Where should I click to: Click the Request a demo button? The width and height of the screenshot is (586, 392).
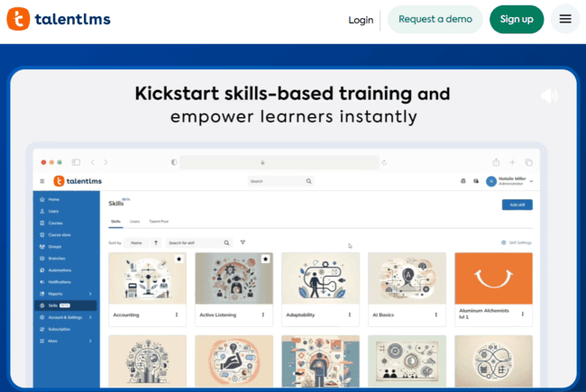435,19
